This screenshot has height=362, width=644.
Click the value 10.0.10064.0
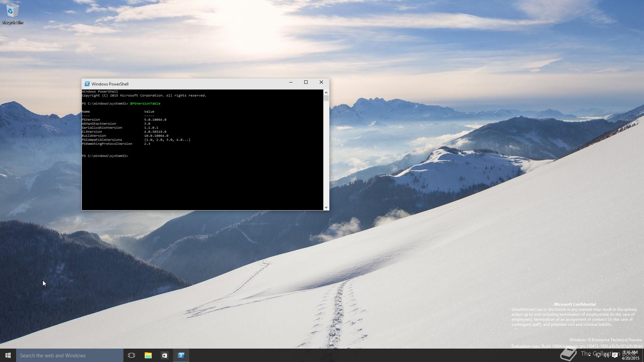pyautogui.click(x=156, y=136)
